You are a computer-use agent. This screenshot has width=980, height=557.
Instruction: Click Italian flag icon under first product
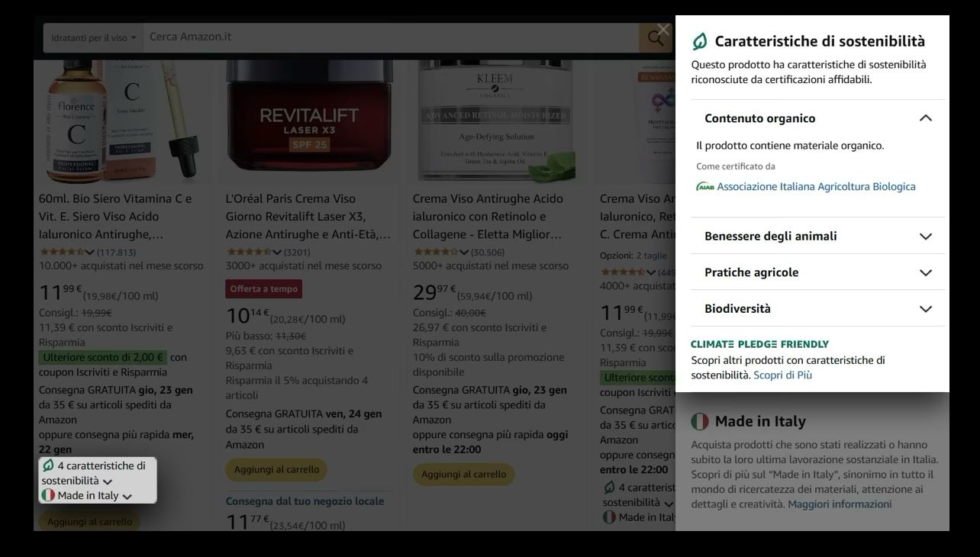coord(48,495)
